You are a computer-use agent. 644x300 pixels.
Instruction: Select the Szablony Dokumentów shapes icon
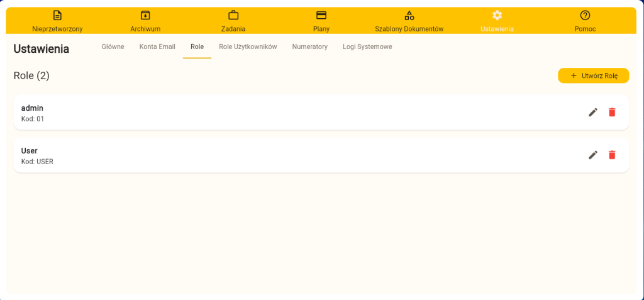(409, 15)
